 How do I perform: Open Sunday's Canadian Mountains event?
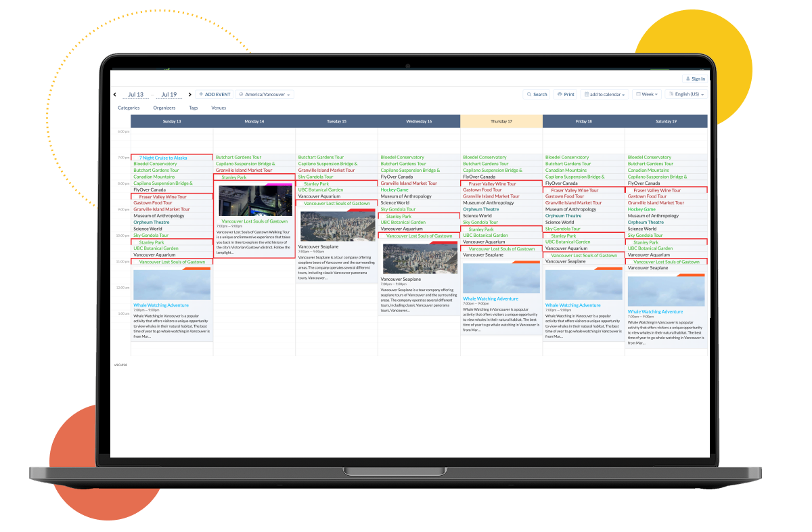point(155,177)
